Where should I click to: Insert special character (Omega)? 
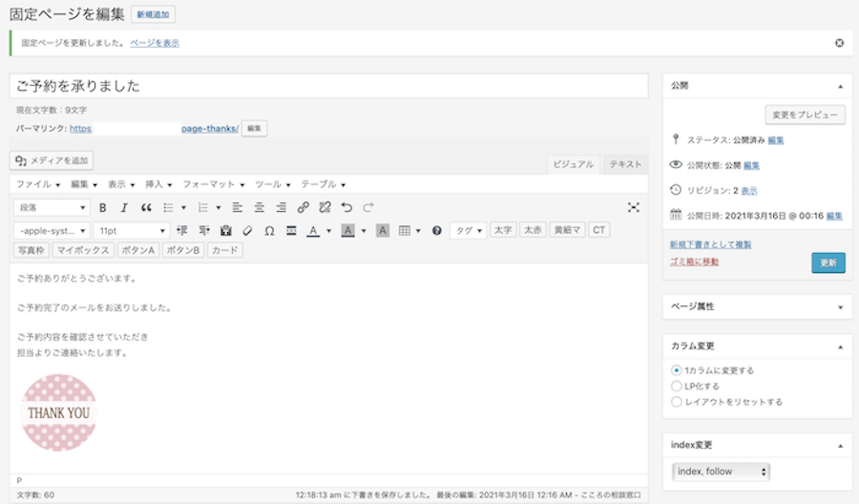(x=269, y=231)
